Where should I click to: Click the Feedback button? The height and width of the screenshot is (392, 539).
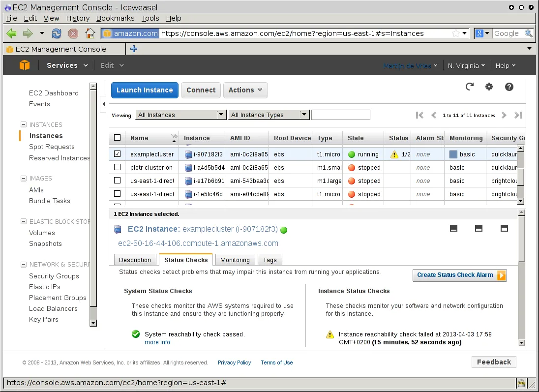click(494, 362)
